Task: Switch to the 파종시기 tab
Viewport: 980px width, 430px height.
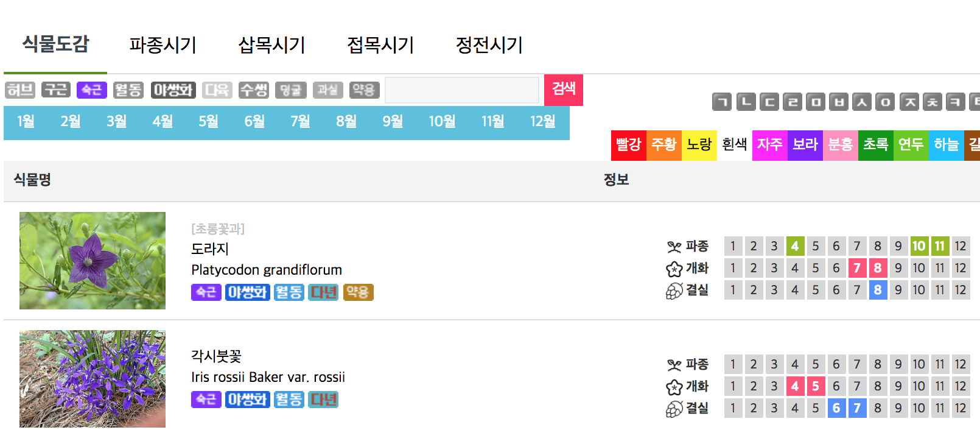Action: tap(163, 45)
